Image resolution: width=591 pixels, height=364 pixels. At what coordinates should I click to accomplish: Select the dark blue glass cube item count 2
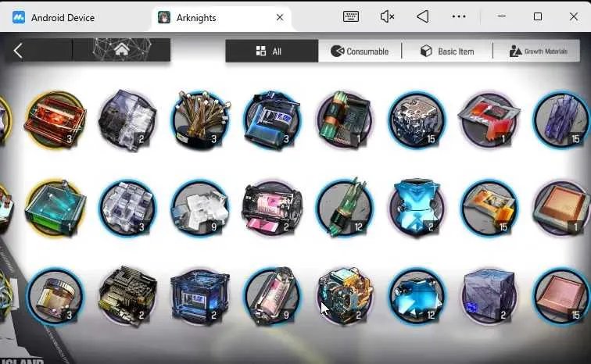[x=200, y=296]
